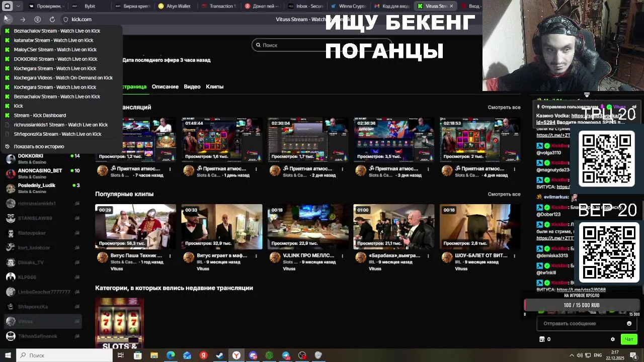The width and height of the screenshot is (644, 362).
Task: Open chat settings gear icon
Action: pos(612,339)
